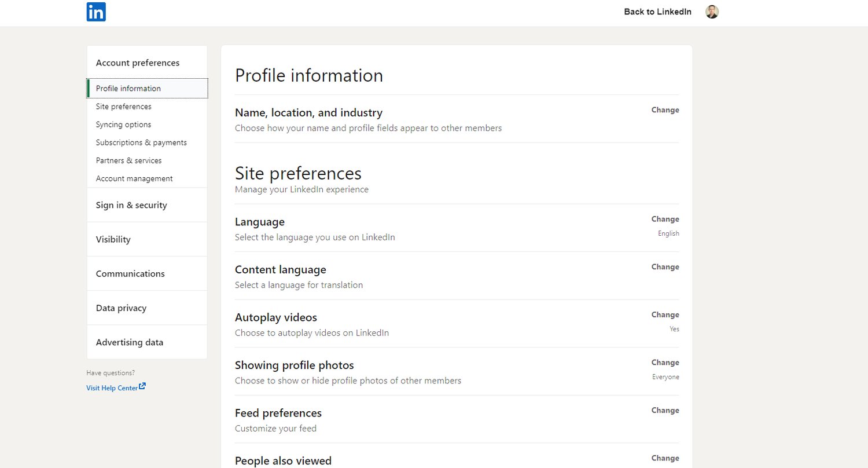Viewport: 868px width, 468px height.
Task: Change the Content language for translation
Action: pos(665,266)
